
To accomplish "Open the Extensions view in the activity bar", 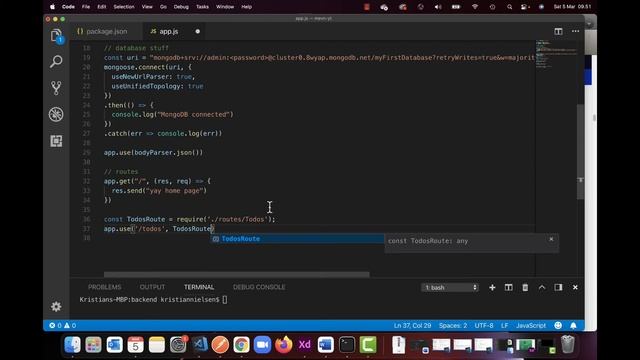I will tap(56, 141).
